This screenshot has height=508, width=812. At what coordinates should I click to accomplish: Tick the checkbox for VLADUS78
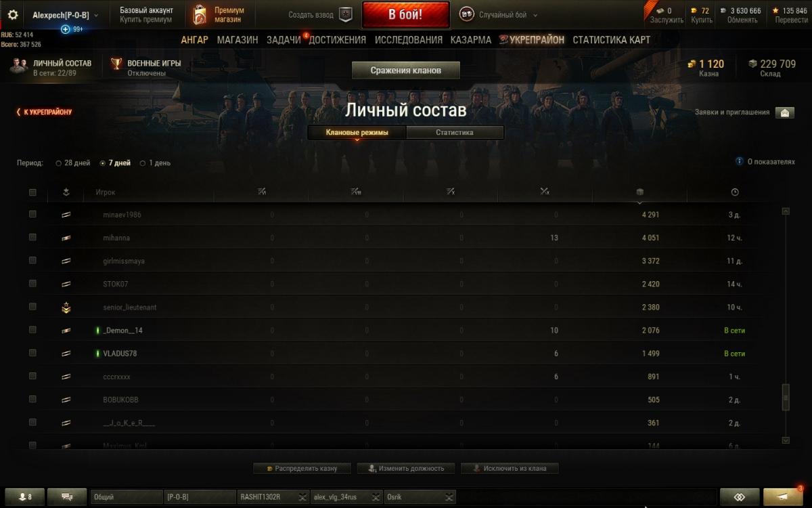coord(32,353)
